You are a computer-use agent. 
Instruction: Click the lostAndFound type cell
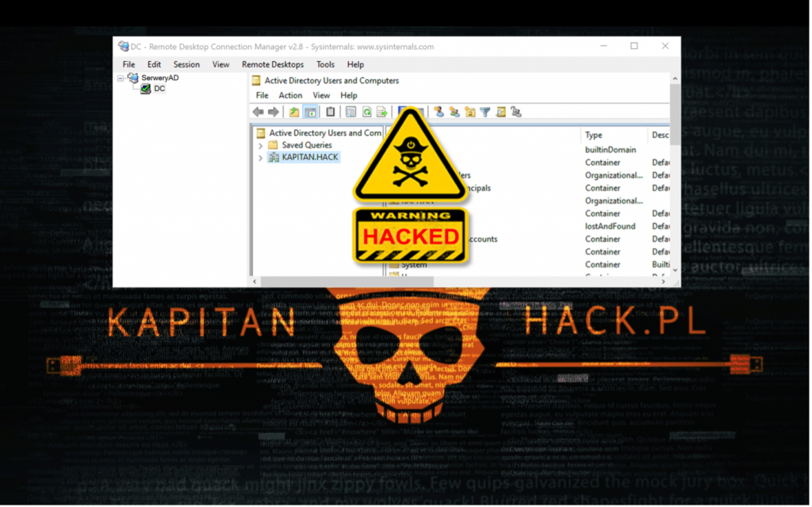pyautogui.click(x=610, y=227)
